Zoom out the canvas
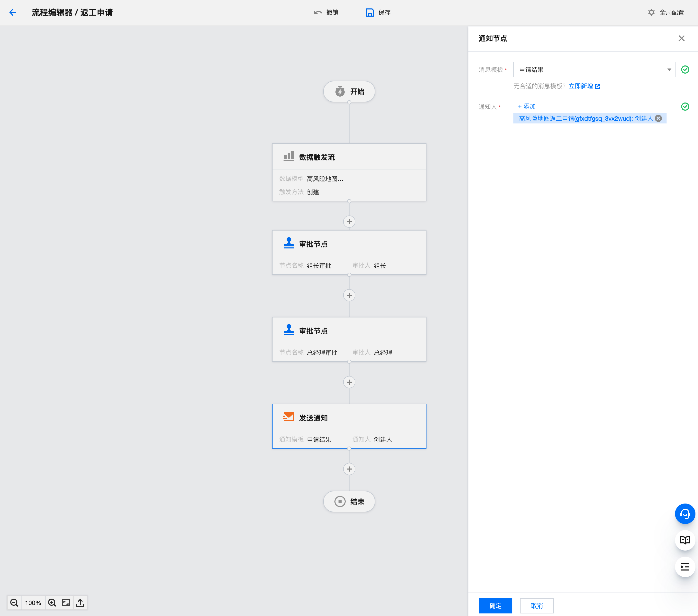This screenshot has height=616, width=698. point(14,603)
